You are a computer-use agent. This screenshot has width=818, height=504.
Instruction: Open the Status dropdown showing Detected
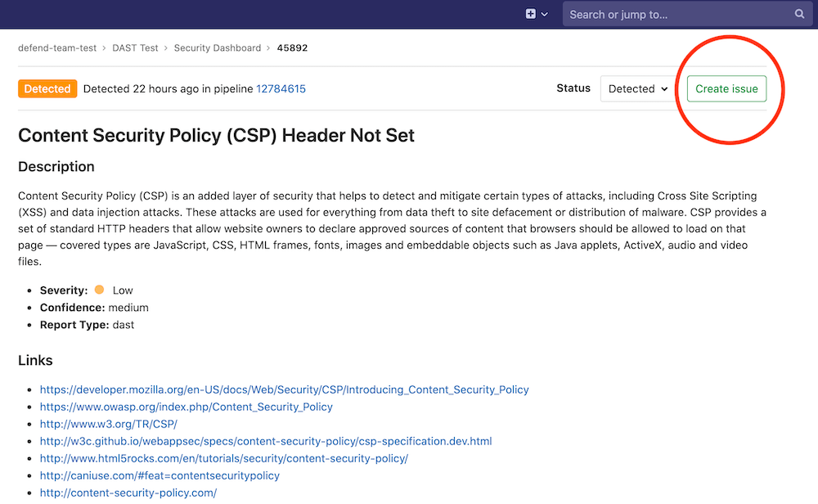point(637,88)
